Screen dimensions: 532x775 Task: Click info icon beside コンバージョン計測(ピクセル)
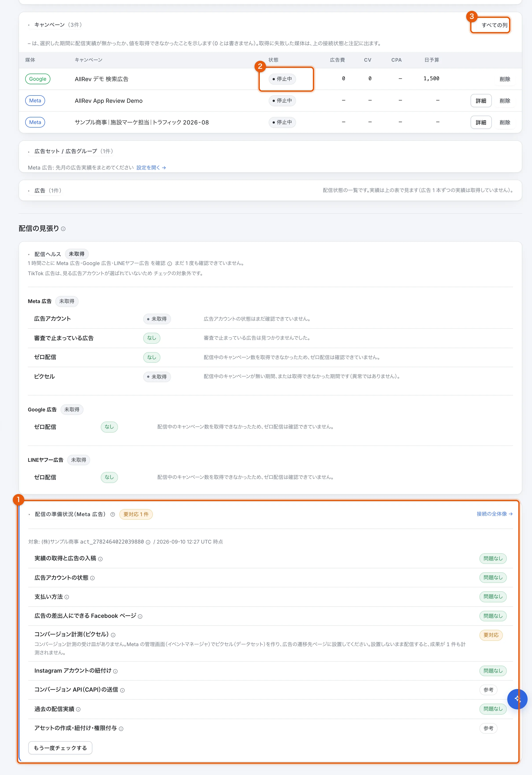(113, 635)
